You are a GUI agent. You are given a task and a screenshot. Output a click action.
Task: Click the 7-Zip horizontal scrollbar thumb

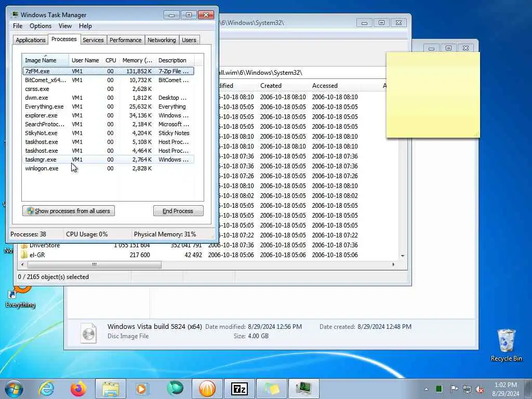pos(95,264)
